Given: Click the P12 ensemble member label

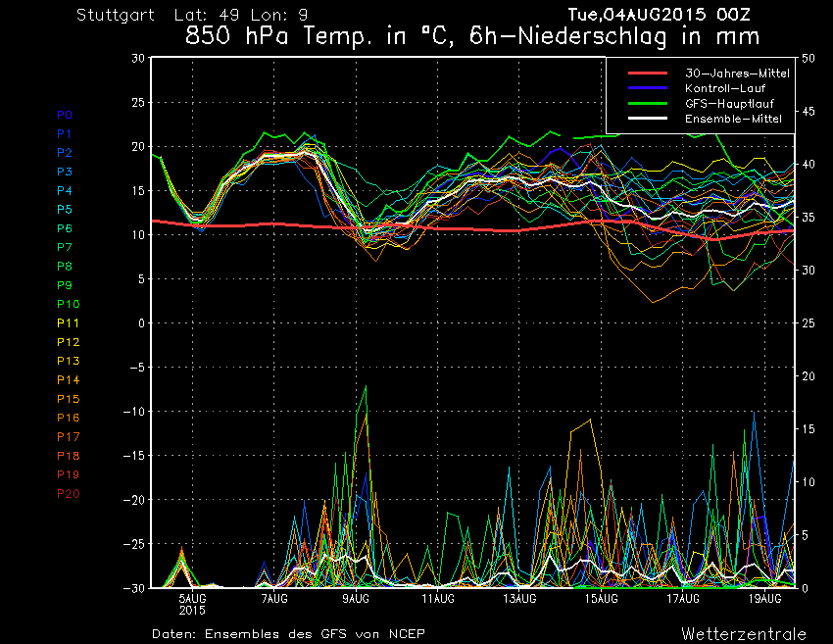Looking at the screenshot, I should coord(69,342).
